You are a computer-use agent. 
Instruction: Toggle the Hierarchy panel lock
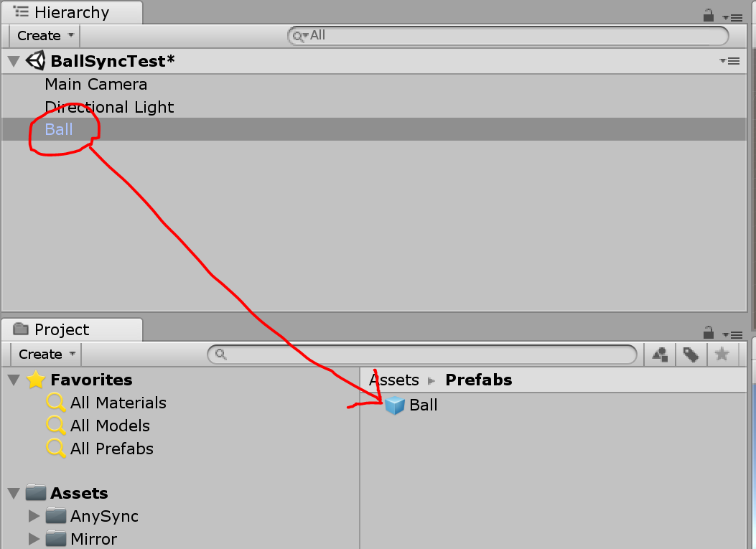[x=709, y=15]
